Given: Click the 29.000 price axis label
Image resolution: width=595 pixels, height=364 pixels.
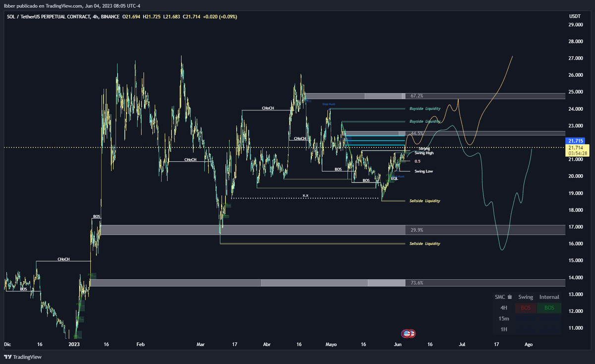Looking at the screenshot, I should 575,24.
